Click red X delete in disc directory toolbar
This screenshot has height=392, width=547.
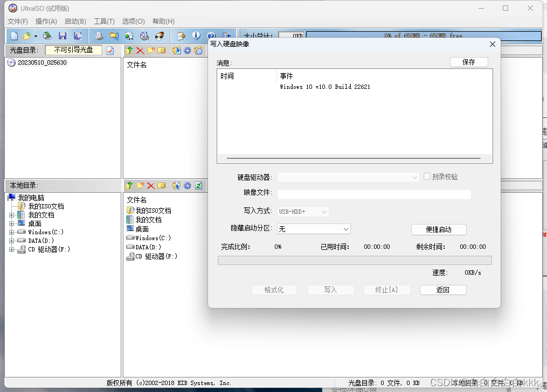[140, 51]
